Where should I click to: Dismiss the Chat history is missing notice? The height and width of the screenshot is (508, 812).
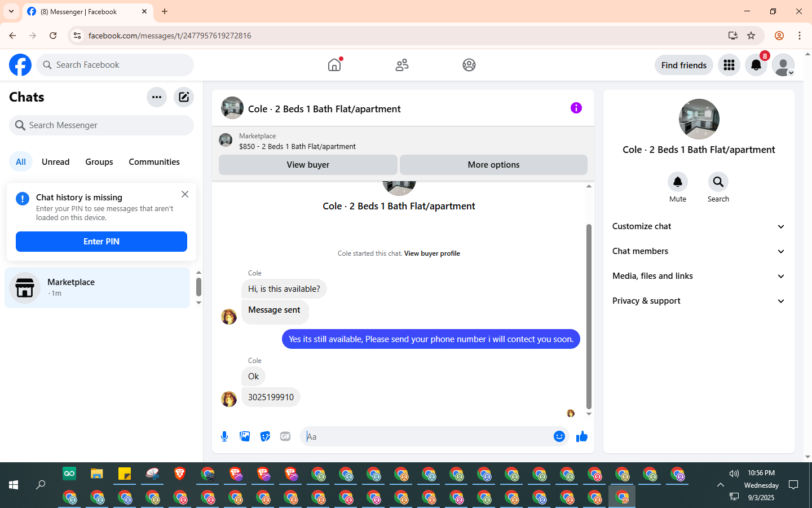click(x=185, y=194)
